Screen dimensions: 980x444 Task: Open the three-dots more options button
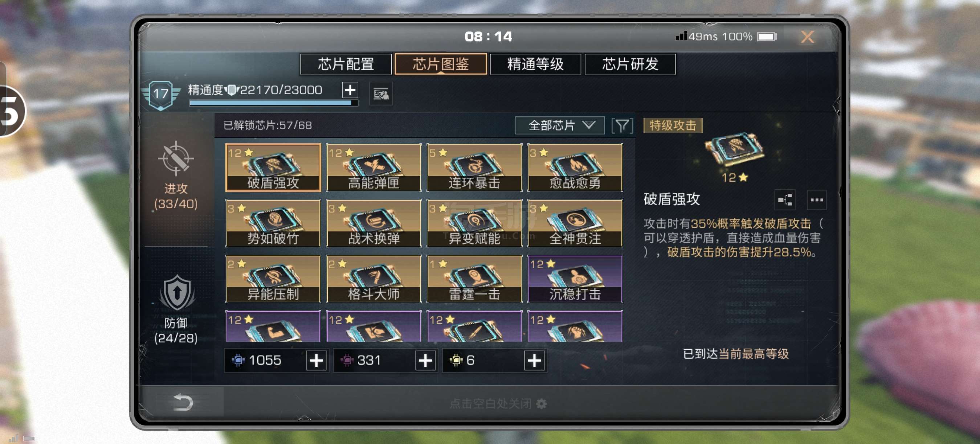(816, 200)
